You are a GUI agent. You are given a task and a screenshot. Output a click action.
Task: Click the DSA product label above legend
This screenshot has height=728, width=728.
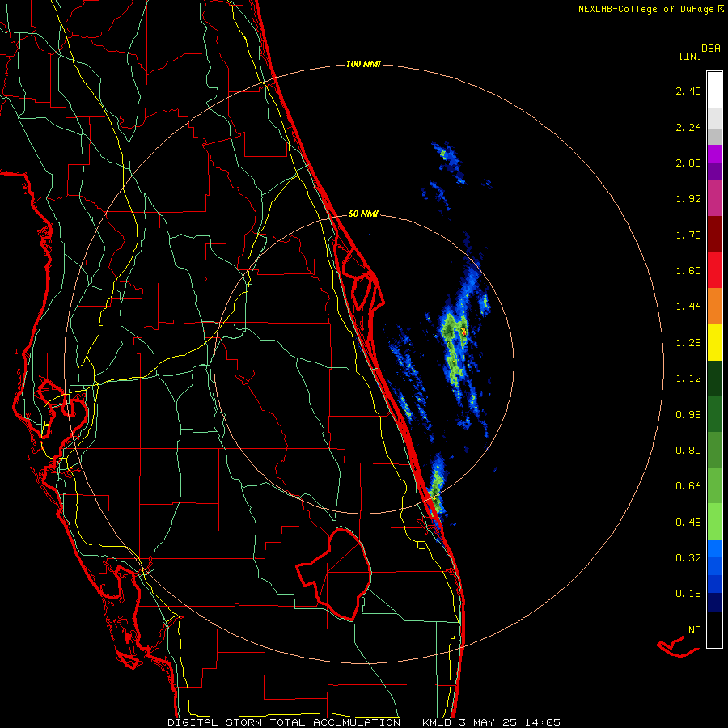711,49
